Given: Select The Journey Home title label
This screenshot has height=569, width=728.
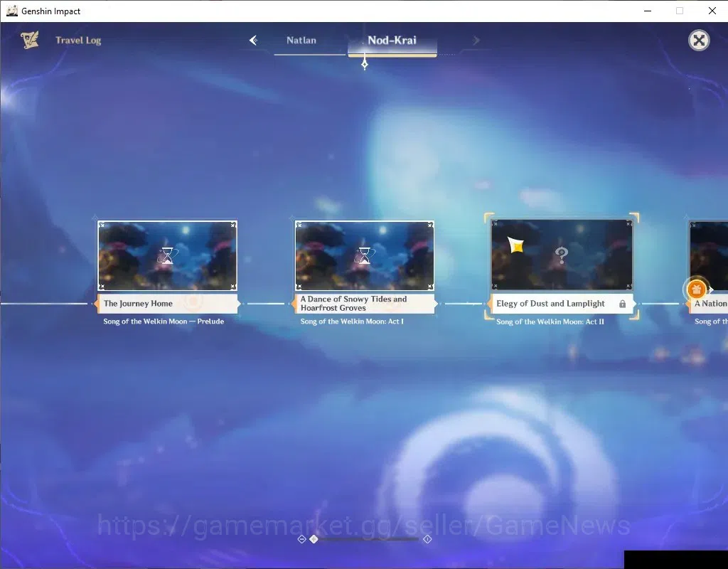Looking at the screenshot, I should [168, 304].
